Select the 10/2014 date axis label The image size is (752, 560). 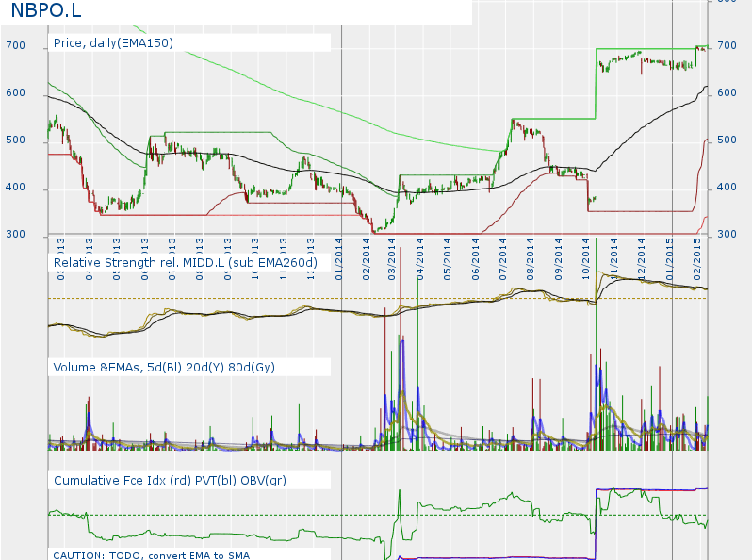pyautogui.click(x=586, y=256)
